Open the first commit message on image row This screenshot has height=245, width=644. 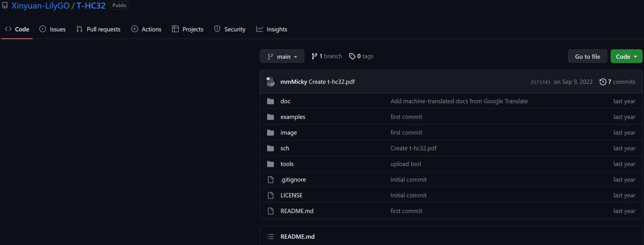point(406,133)
